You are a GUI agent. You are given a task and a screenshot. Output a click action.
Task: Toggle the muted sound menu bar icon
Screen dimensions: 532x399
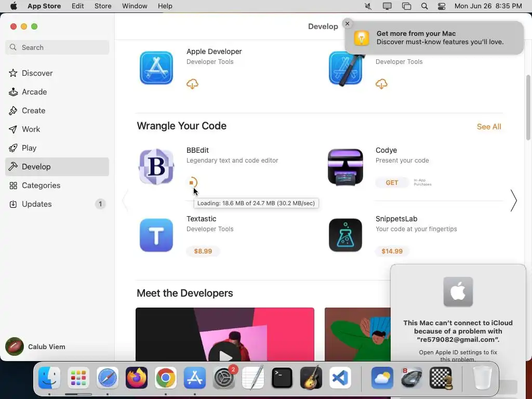(368, 6)
